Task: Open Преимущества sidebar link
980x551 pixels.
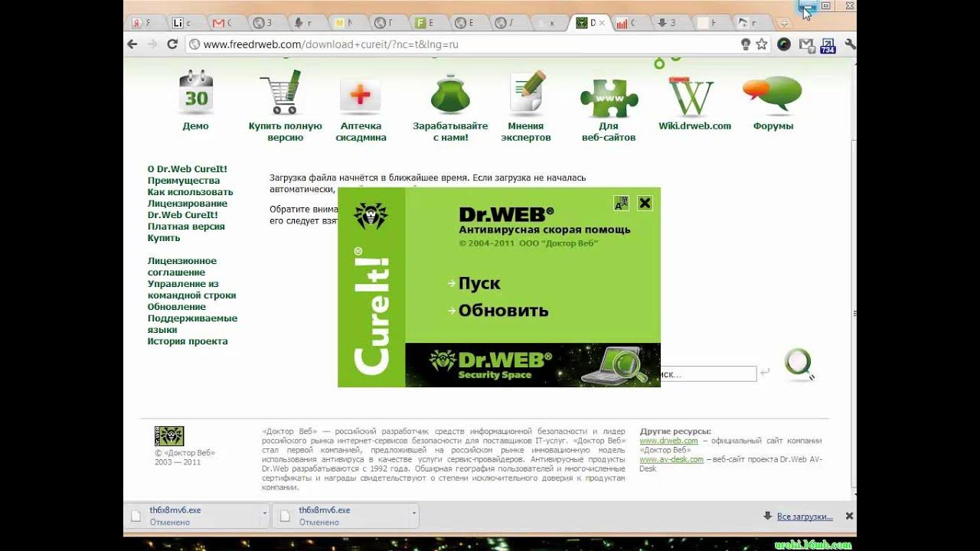Action: click(x=184, y=181)
